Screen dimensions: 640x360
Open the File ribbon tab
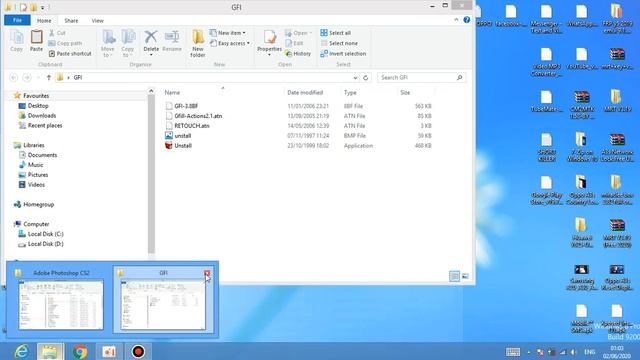[17, 20]
